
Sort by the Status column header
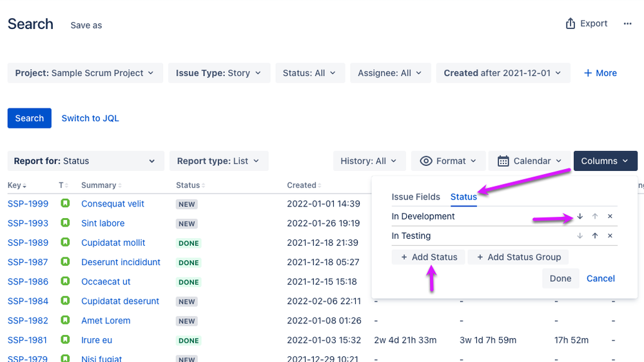tap(191, 185)
